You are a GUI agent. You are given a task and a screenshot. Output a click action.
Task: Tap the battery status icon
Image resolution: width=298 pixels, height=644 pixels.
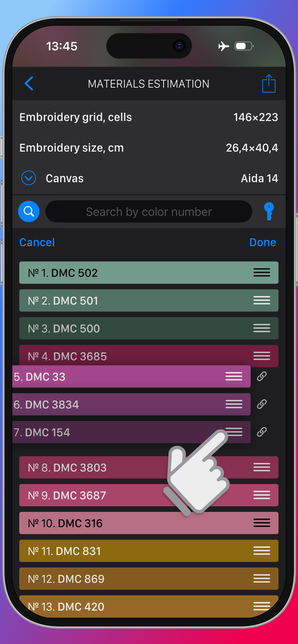point(244,46)
